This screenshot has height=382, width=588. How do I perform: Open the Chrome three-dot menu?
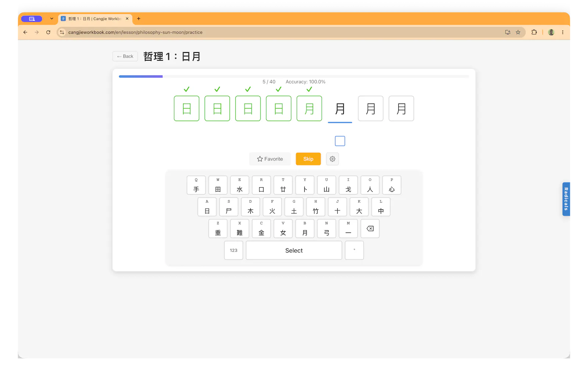(563, 32)
